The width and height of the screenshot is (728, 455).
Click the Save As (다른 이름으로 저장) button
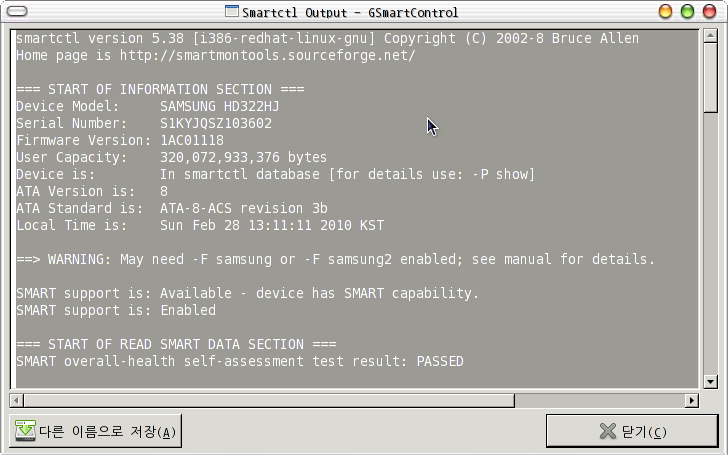tap(95, 431)
